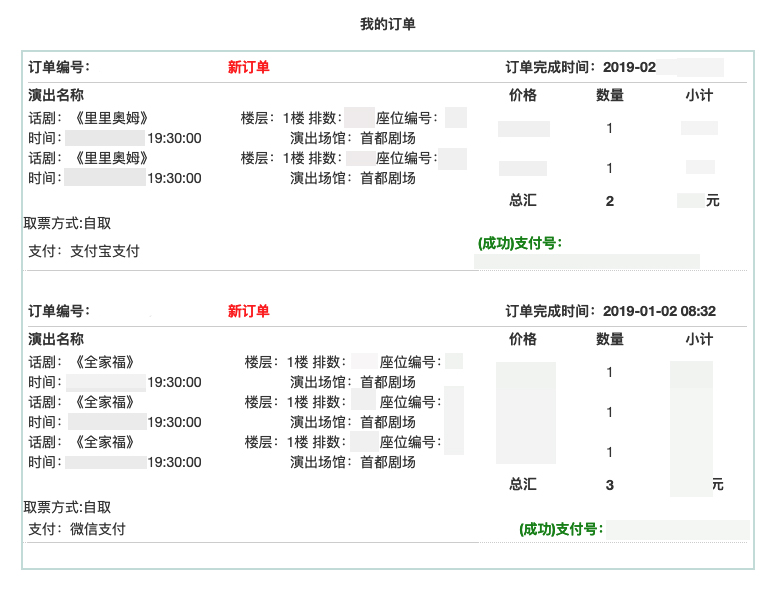The height and width of the screenshot is (590, 763).
Task: Click 小计 column header in the 微信支付 order
Action: [699, 339]
